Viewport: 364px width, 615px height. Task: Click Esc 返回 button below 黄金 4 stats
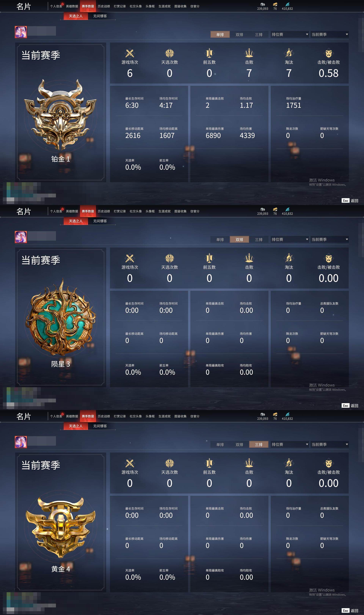(x=350, y=611)
